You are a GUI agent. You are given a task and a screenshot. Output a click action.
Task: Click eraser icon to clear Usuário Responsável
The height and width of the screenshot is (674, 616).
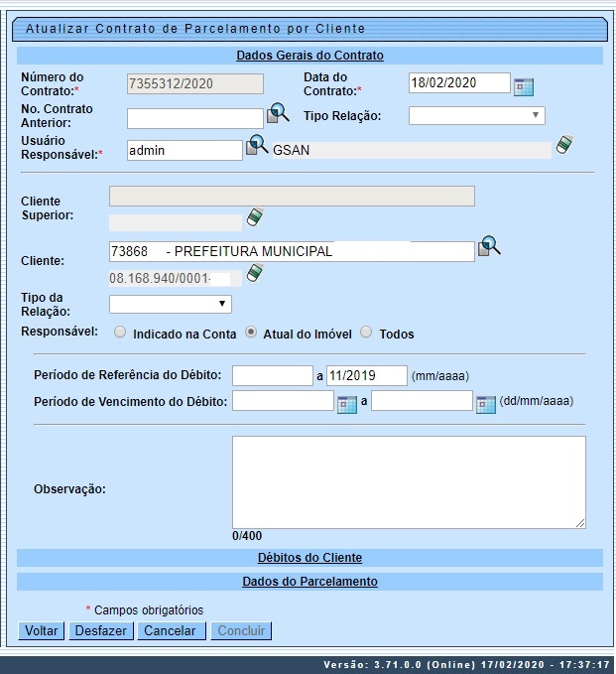564,145
